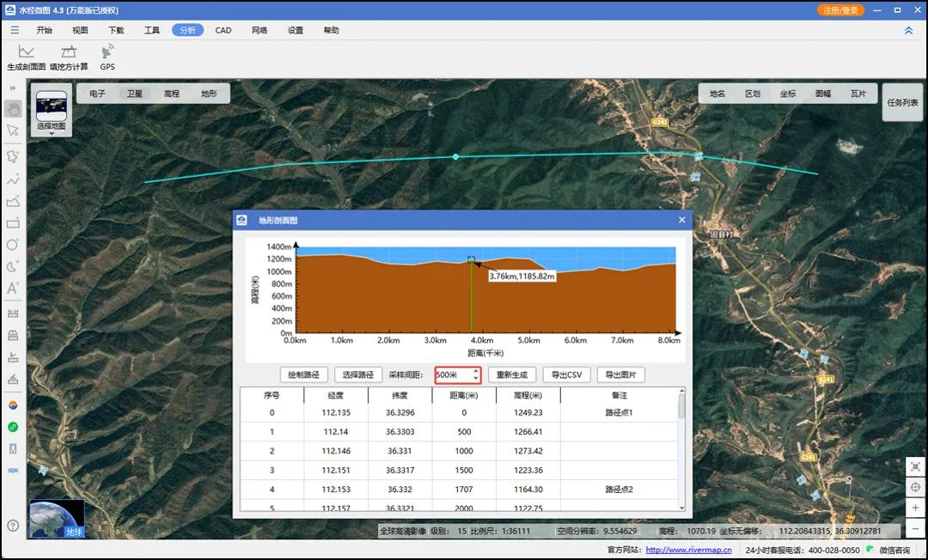928x560 pixels.
Task: Select the draw point marker tool
Action: tap(13, 156)
